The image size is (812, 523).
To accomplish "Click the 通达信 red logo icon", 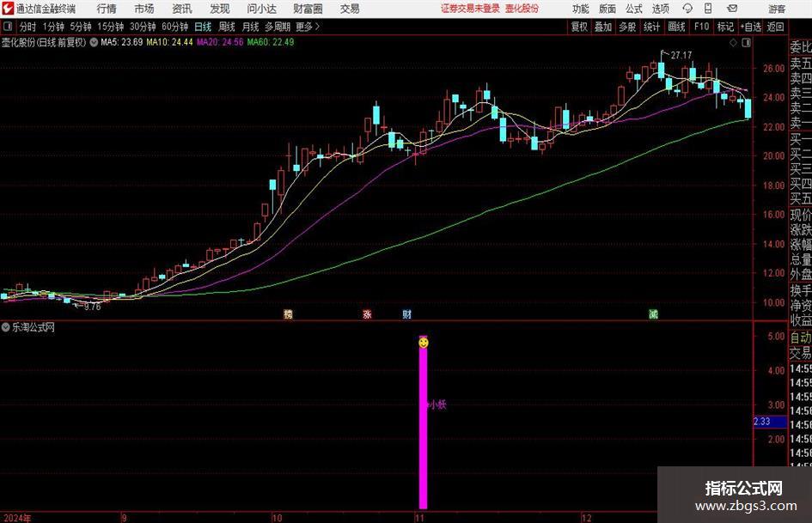I will (x=7, y=9).
